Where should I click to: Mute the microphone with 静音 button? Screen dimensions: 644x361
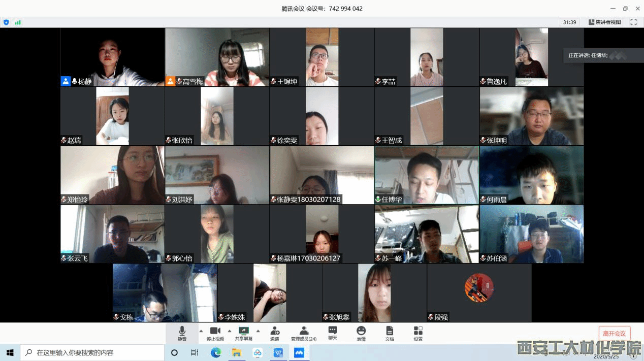pyautogui.click(x=182, y=333)
